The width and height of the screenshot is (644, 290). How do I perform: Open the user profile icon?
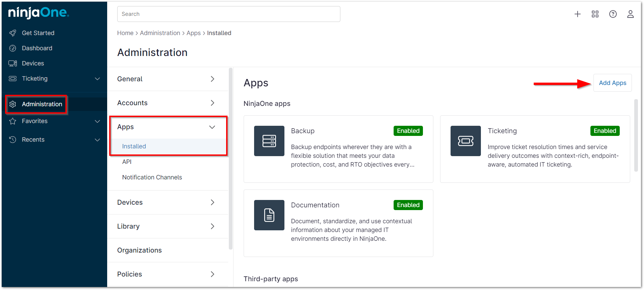click(630, 14)
